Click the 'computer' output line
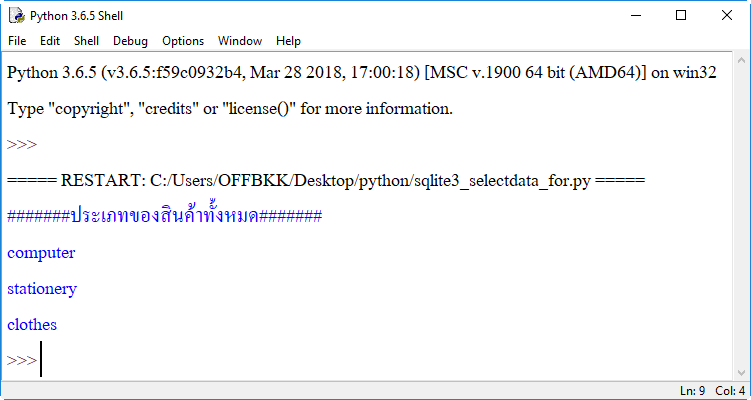 pyautogui.click(x=41, y=253)
